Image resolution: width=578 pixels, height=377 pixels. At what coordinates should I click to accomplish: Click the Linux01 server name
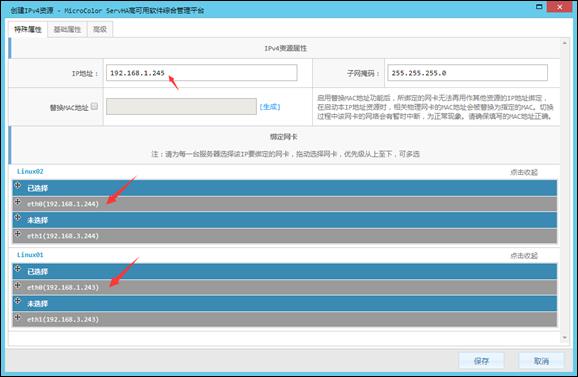coord(30,255)
